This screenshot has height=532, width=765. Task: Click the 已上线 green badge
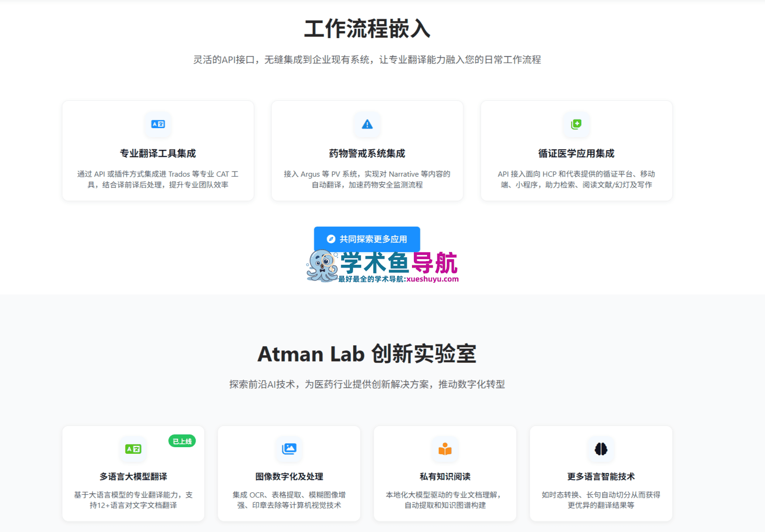(x=182, y=442)
